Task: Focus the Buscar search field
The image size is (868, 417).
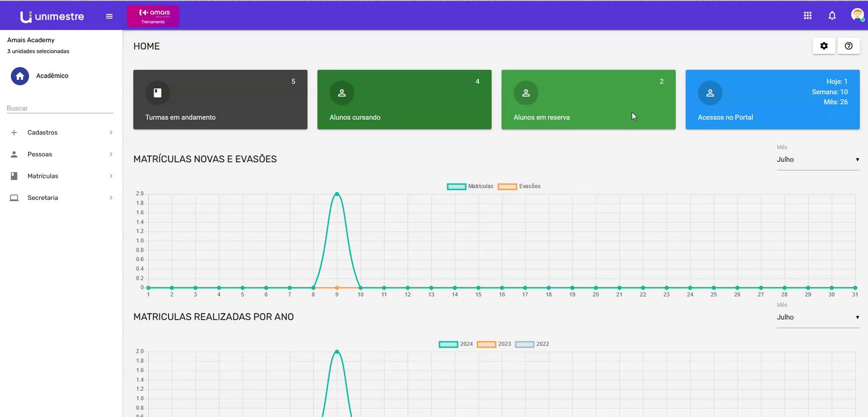Action: pyautogui.click(x=60, y=108)
